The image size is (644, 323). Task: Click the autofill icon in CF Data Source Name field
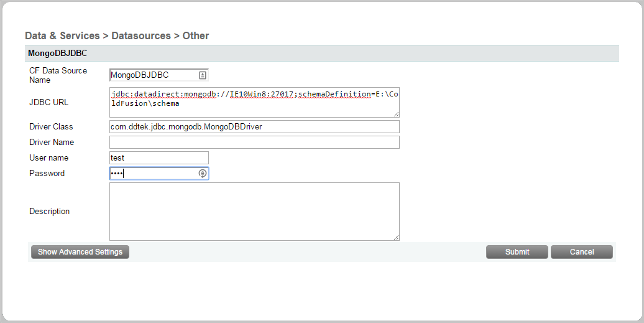click(203, 75)
